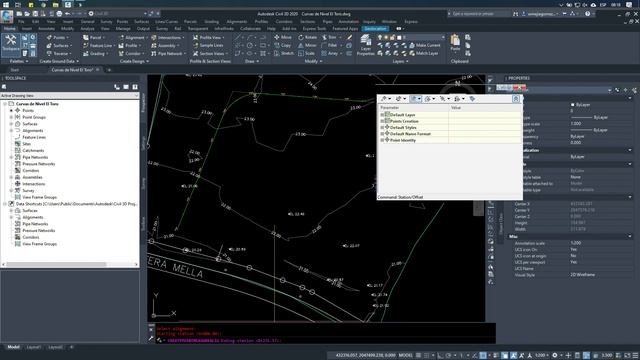Switch to the Geolocation ribbon tab

click(x=375, y=29)
